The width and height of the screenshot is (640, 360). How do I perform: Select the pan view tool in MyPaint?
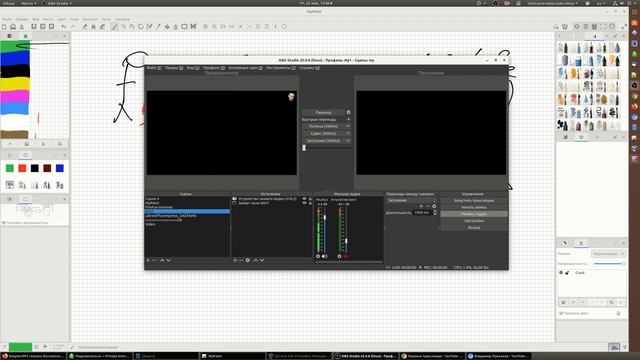point(206,27)
